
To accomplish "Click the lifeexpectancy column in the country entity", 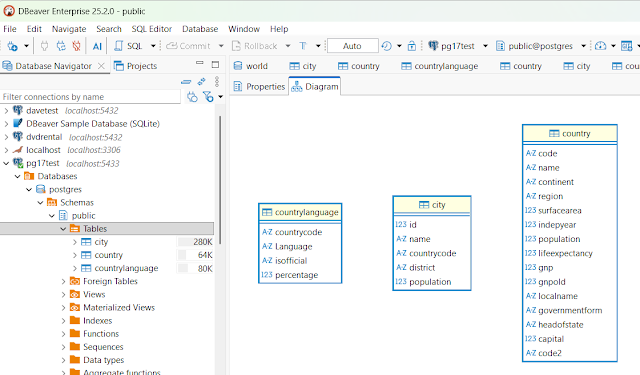I will click(x=565, y=253).
